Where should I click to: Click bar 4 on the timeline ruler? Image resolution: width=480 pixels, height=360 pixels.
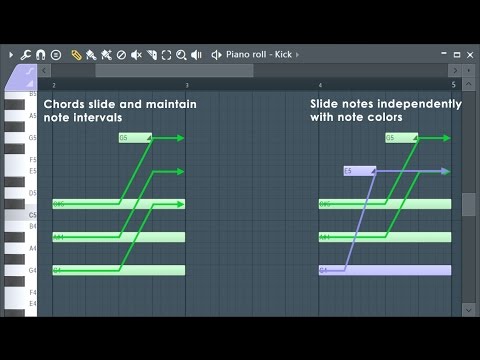click(320, 85)
